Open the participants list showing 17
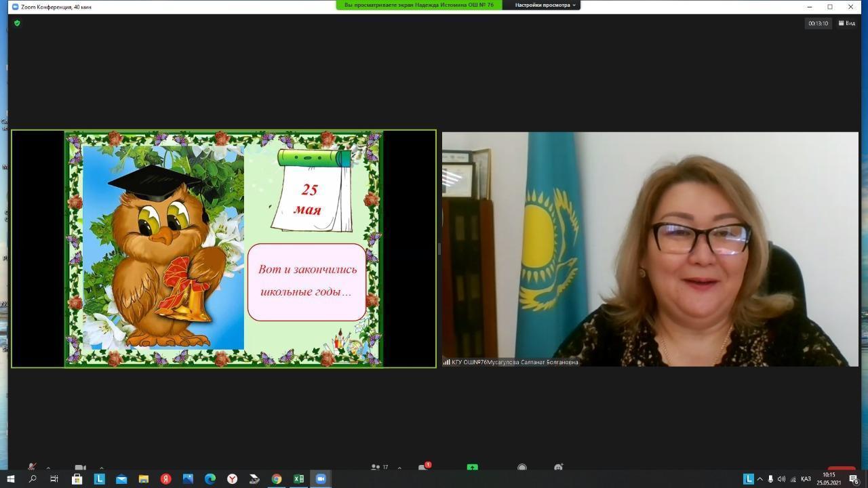 pyautogui.click(x=379, y=467)
